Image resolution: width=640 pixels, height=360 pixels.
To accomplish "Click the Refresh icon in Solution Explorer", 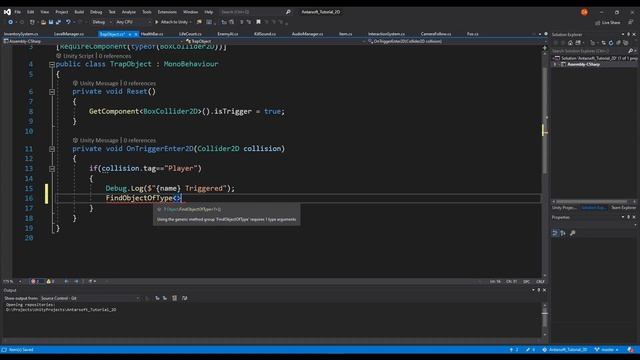I will pyautogui.click(x=611, y=43).
